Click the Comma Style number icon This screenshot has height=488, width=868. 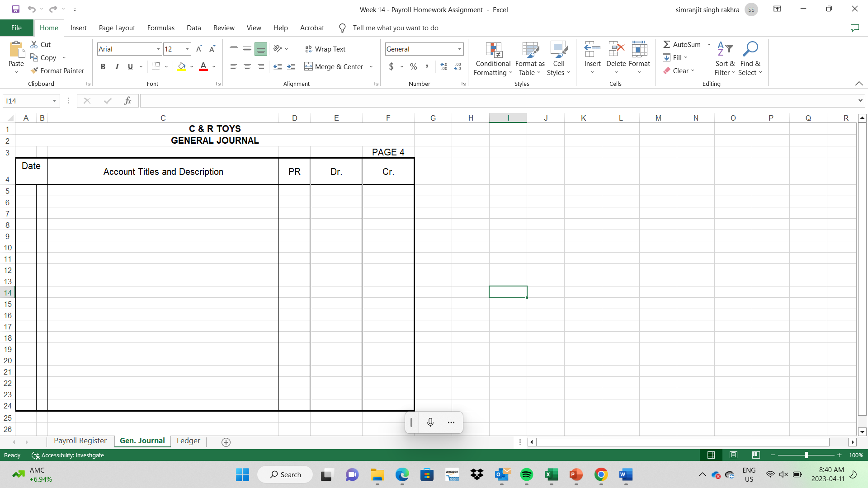pyautogui.click(x=427, y=66)
